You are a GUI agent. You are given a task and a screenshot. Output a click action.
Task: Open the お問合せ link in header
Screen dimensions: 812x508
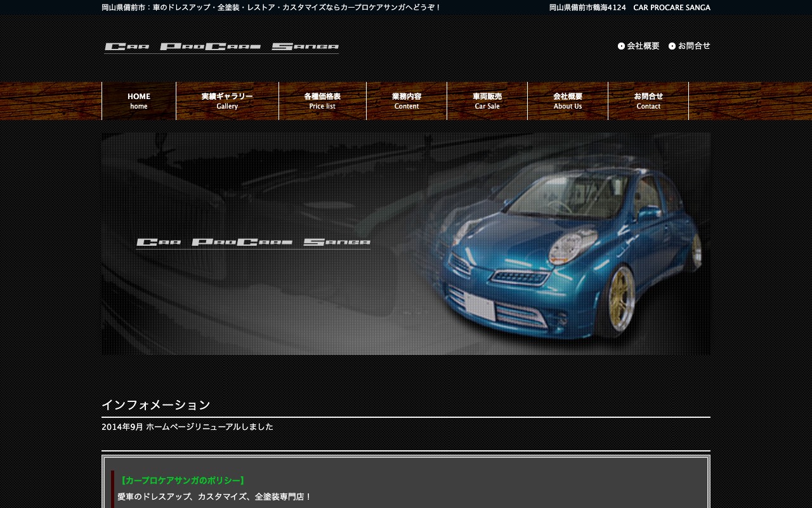click(694, 46)
